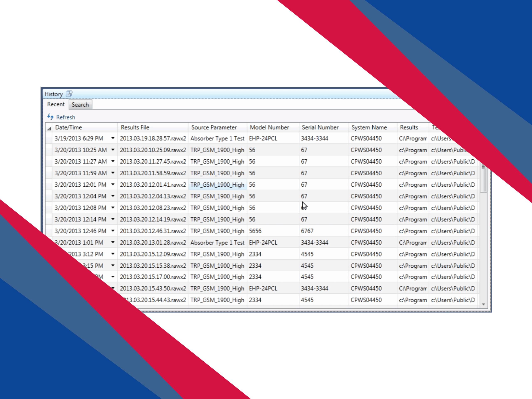Click scroll-down arrow at scrollbar bottom
Viewport: 532px width, 399px height.
pos(483,304)
